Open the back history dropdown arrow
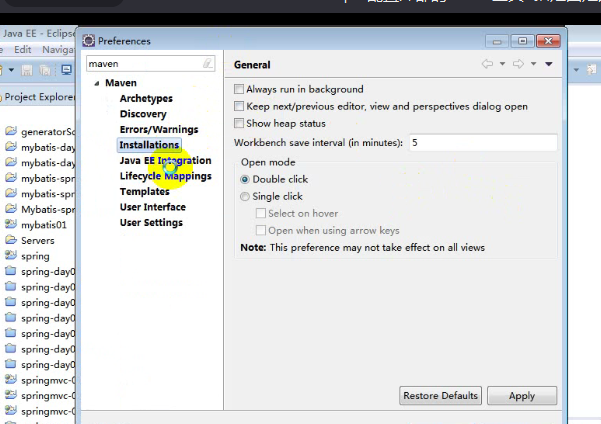 [x=502, y=64]
